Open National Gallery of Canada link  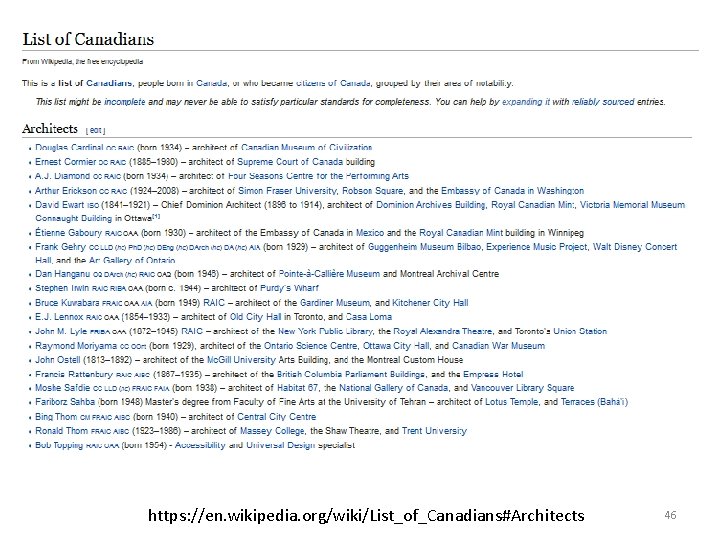(394, 388)
